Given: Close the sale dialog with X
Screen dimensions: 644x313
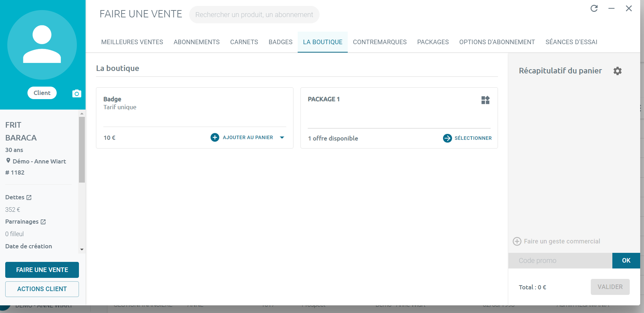Looking at the screenshot, I should coord(629,8).
